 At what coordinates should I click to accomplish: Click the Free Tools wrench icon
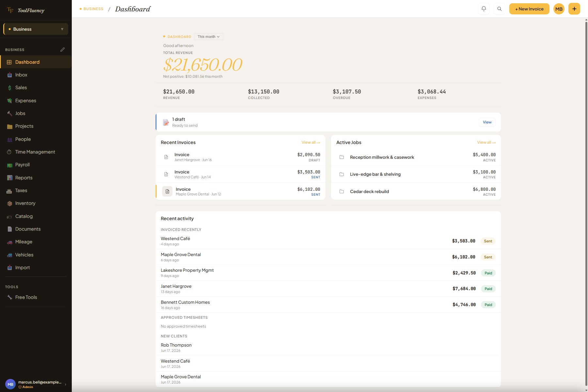(x=9, y=297)
